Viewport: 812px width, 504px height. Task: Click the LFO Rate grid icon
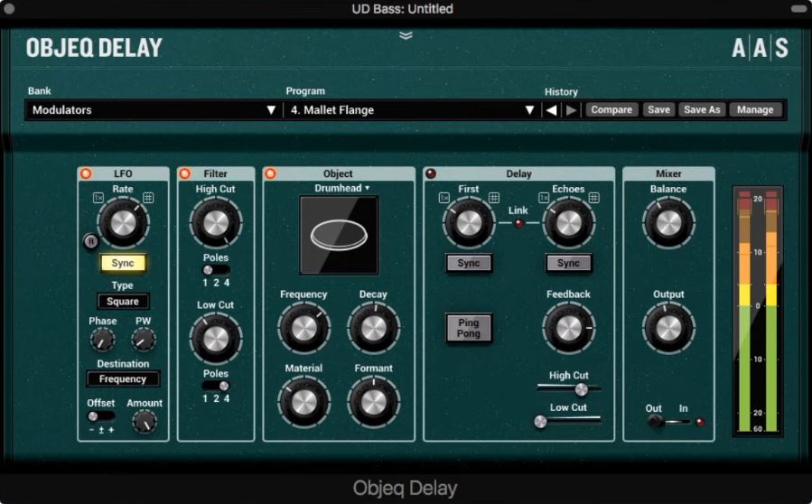(x=148, y=197)
